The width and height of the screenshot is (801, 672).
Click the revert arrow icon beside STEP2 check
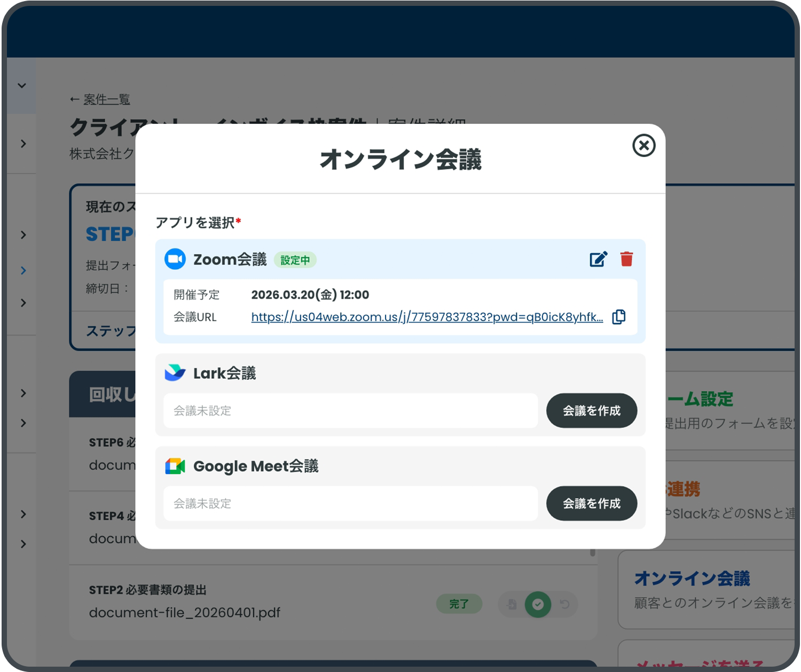tap(565, 604)
